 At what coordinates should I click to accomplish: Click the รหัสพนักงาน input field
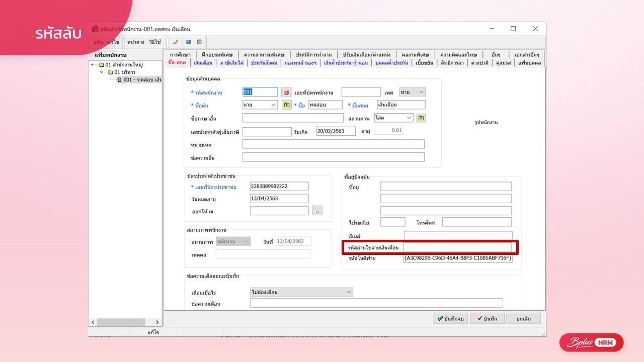coord(260,92)
